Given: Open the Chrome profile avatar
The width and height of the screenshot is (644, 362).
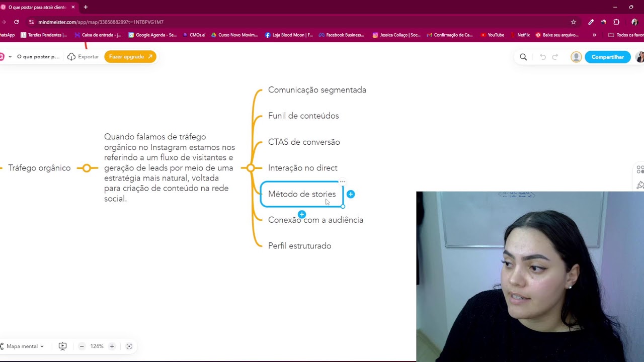Looking at the screenshot, I should 634,22.
